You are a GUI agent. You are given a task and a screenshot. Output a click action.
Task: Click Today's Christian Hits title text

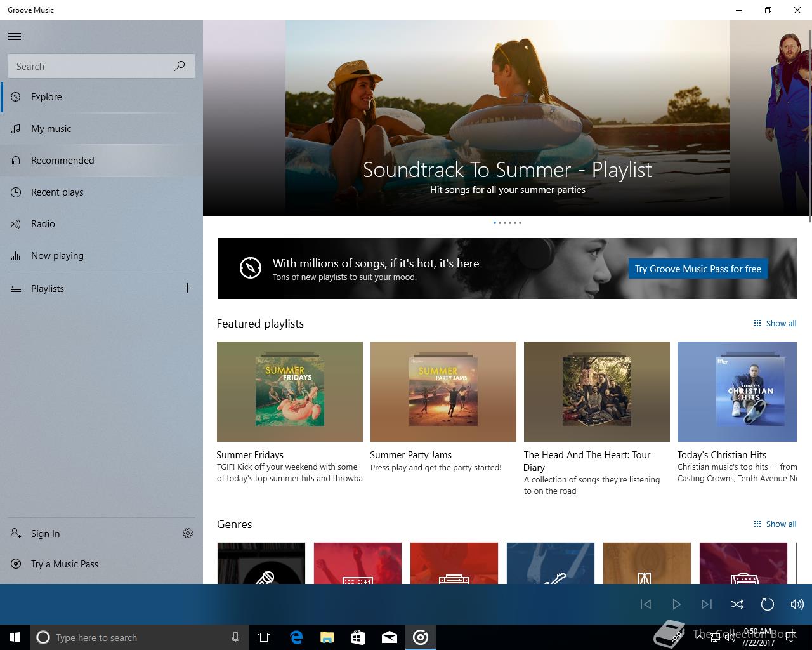click(722, 455)
